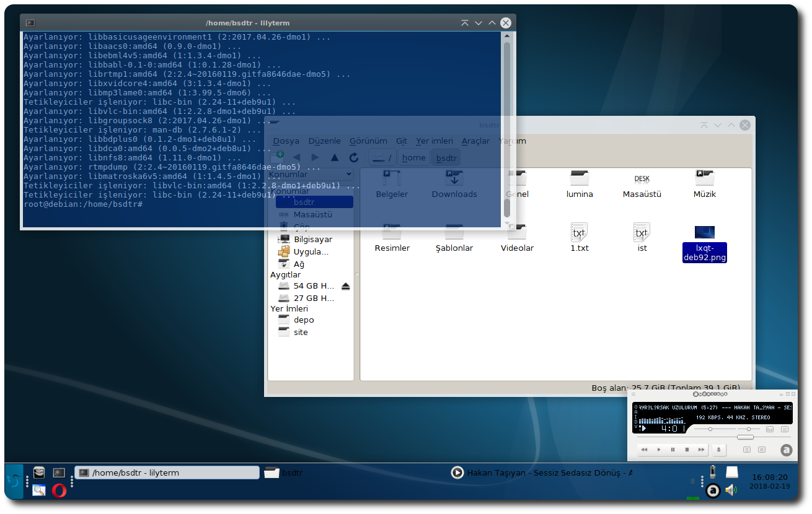Viewport: 812px width, 514px height.
Task: Go up one folder with the up arrow
Action: coord(334,157)
